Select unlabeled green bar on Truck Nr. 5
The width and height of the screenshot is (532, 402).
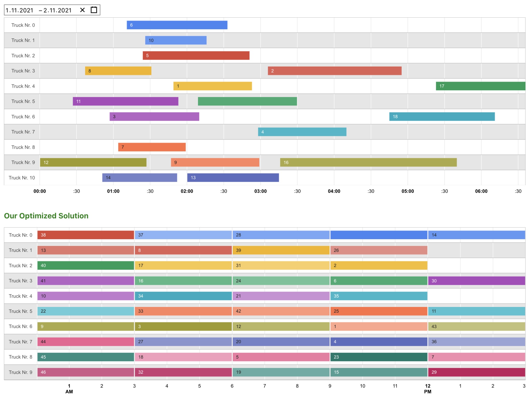247,101
